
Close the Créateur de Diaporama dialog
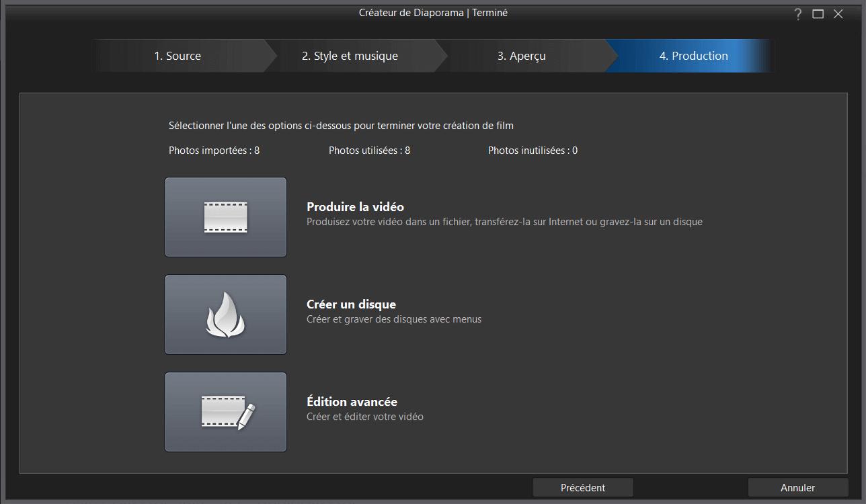838,14
